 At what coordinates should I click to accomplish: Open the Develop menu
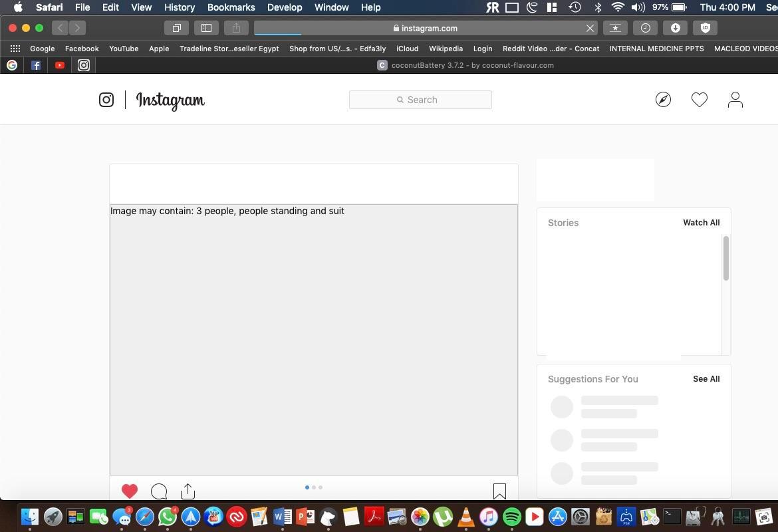tap(284, 7)
